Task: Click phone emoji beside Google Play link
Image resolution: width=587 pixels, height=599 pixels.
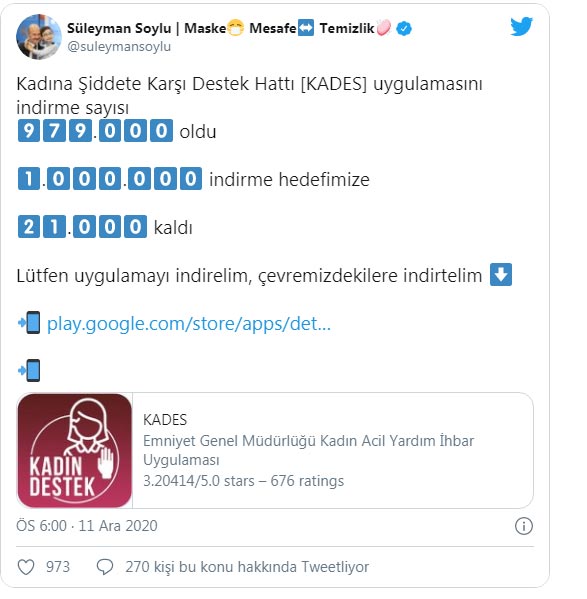Action: (29, 322)
